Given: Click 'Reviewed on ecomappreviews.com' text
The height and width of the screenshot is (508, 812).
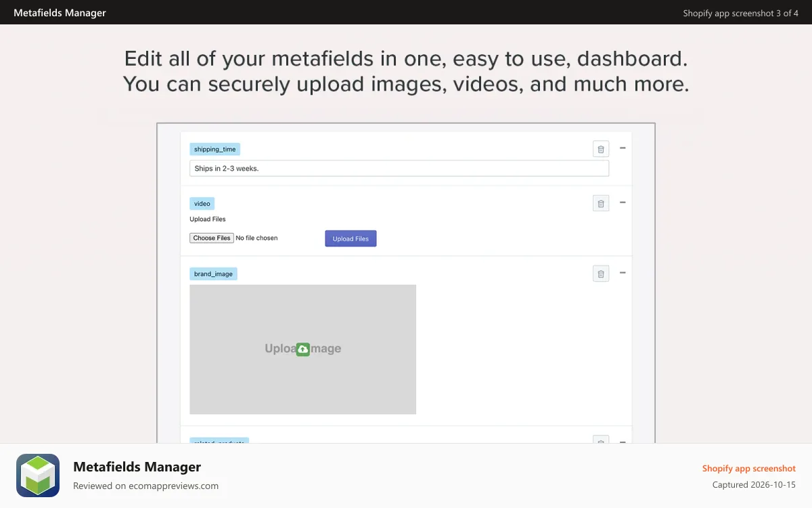Looking at the screenshot, I should 145,486.
